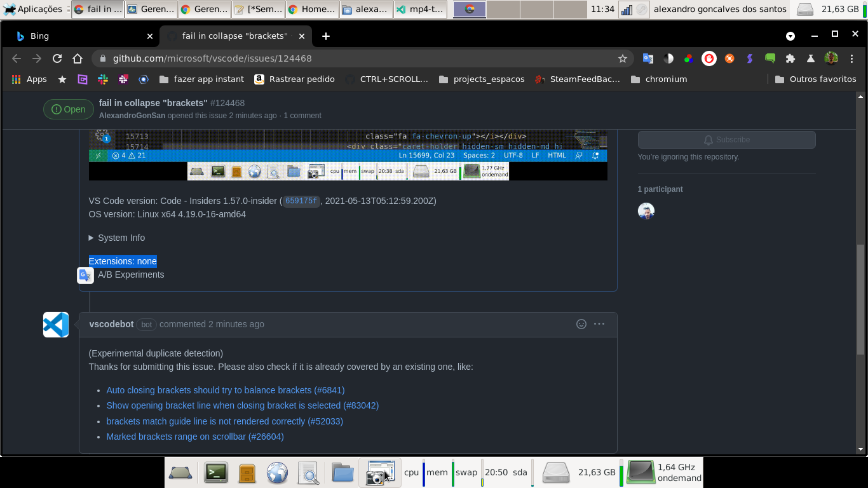
Task: Open the file cabinet icon in dock
Action: pyautogui.click(x=247, y=473)
